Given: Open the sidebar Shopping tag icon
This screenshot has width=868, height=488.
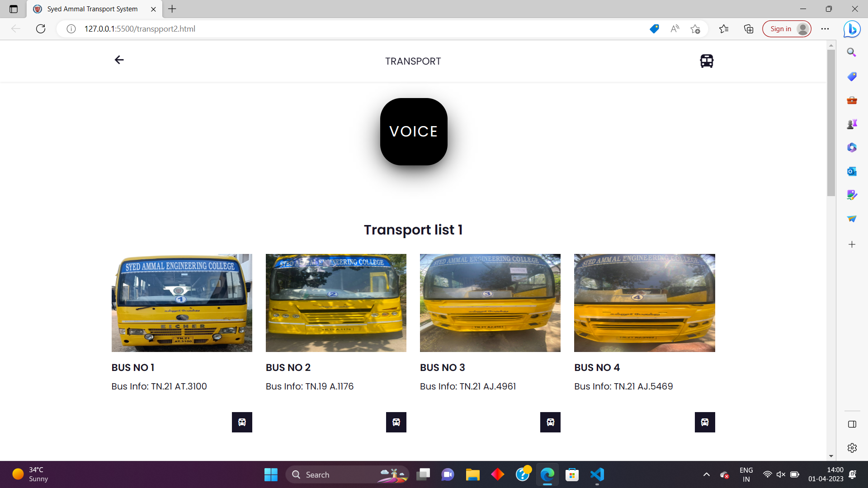Looking at the screenshot, I should coord(852,76).
